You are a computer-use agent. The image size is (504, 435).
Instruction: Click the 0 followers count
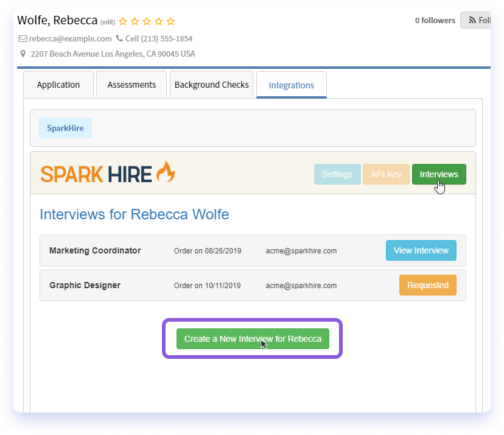point(435,20)
